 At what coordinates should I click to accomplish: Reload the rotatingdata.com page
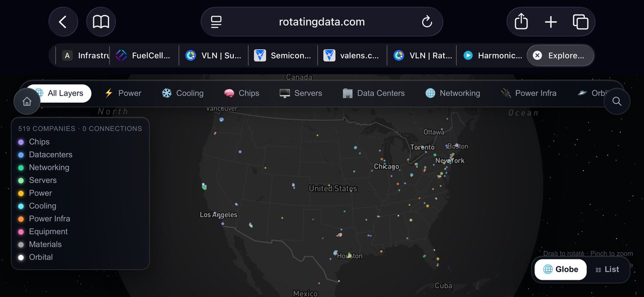427,22
